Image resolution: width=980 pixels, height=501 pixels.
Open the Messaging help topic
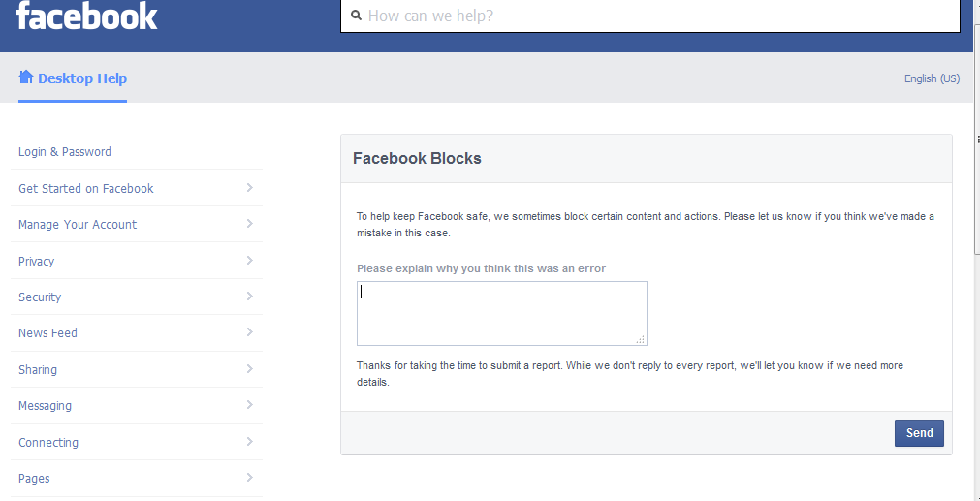coord(45,406)
